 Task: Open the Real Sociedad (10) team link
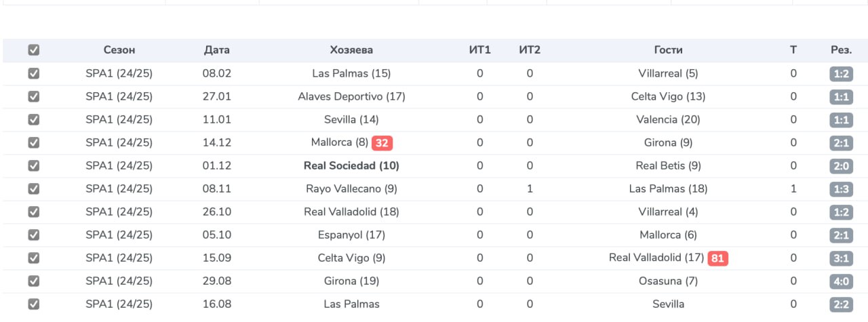pyautogui.click(x=351, y=166)
